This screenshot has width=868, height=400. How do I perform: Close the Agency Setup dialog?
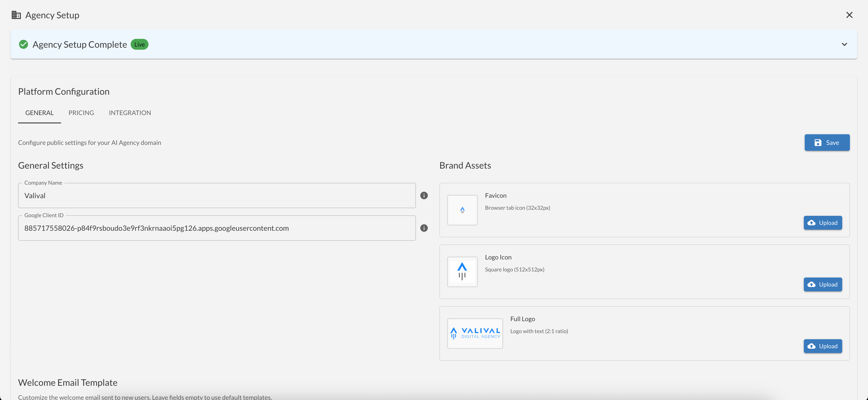[x=849, y=15]
